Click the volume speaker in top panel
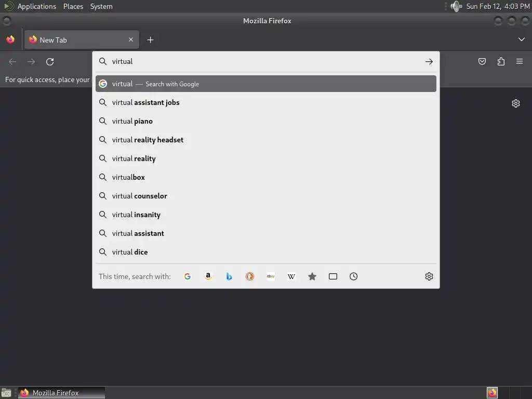Viewport: 532px width, 399px height. 456,6
